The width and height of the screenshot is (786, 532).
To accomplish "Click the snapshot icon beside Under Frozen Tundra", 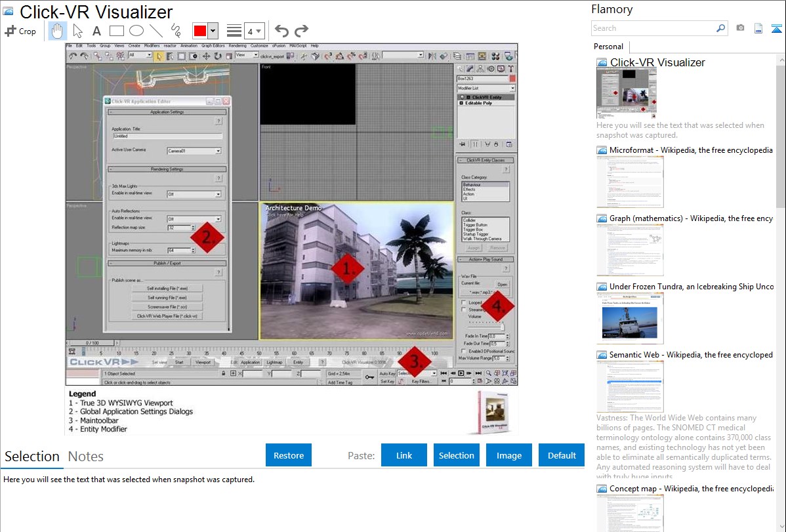I will pyautogui.click(x=602, y=286).
